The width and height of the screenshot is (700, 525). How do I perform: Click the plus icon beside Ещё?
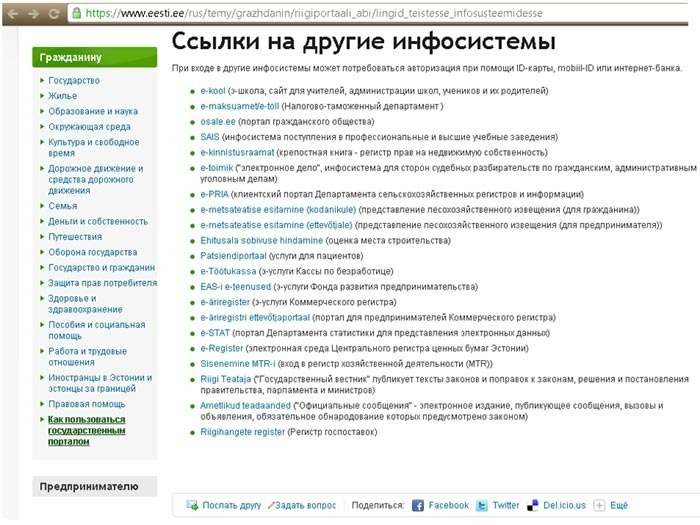click(599, 505)
